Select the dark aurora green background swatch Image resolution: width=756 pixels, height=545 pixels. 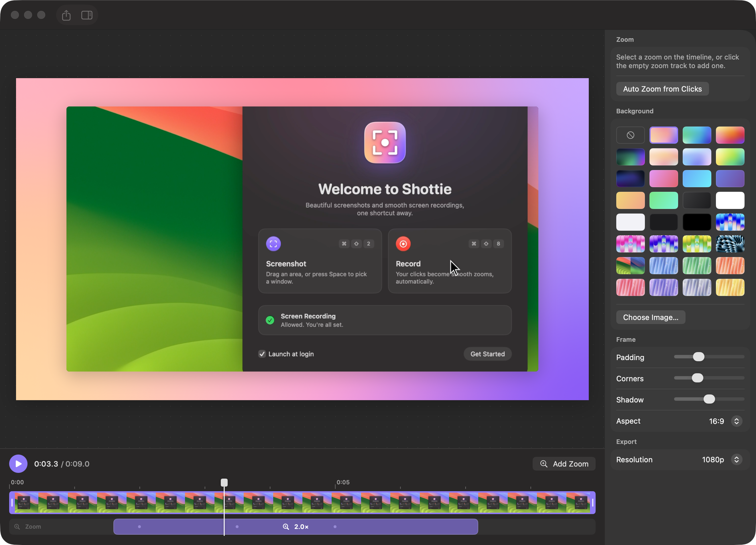[630, 157]
